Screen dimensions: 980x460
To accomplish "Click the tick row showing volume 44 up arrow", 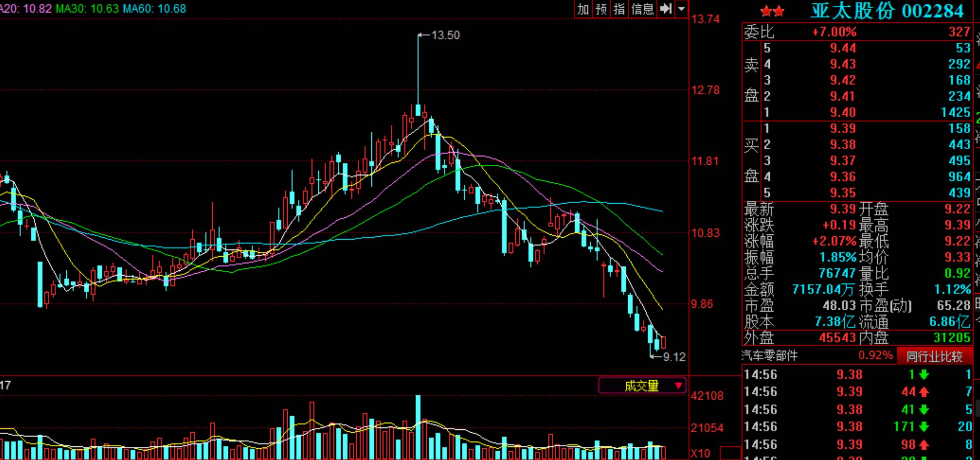I will pyautogui.click(x=858, y=391).
